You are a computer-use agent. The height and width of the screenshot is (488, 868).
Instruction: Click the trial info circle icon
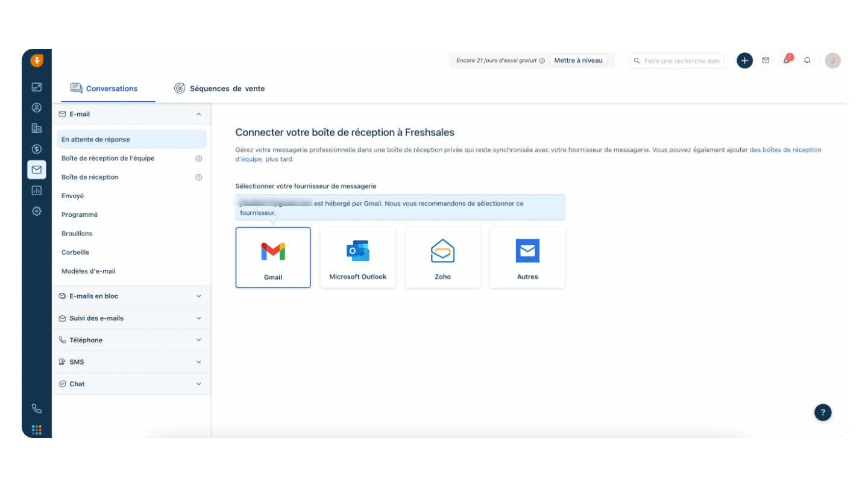[542, 61]
